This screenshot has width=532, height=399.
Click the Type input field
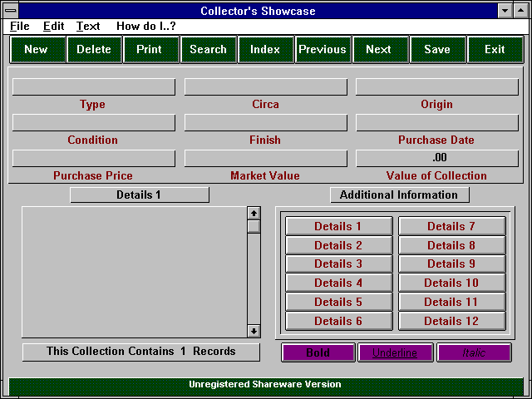pyautogui.click(x=93, y=87)
